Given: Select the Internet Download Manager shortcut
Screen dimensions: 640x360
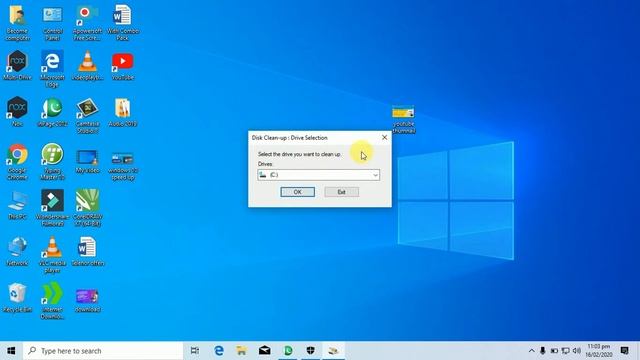Looking at the screenshot, I should [x=52, y=301].
